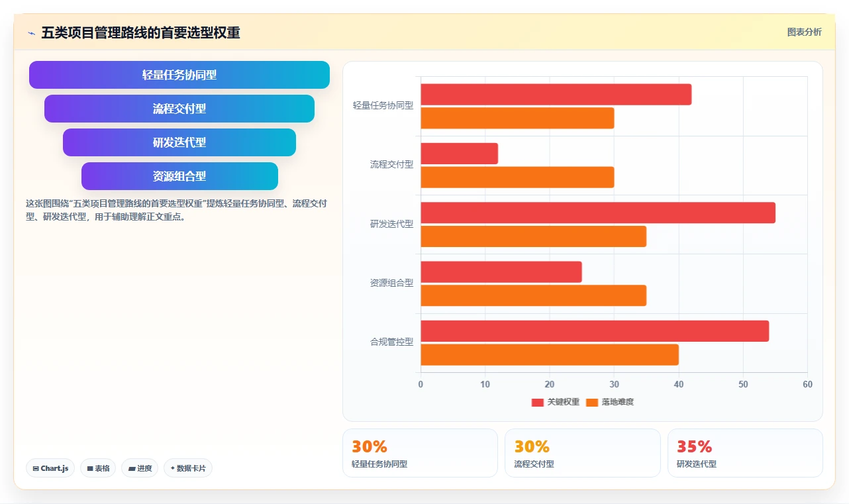Click the orange bar for 资源组合型
The height and width of the screenshot is (504, 849).
pyautogui.click(x=534, y=295)
